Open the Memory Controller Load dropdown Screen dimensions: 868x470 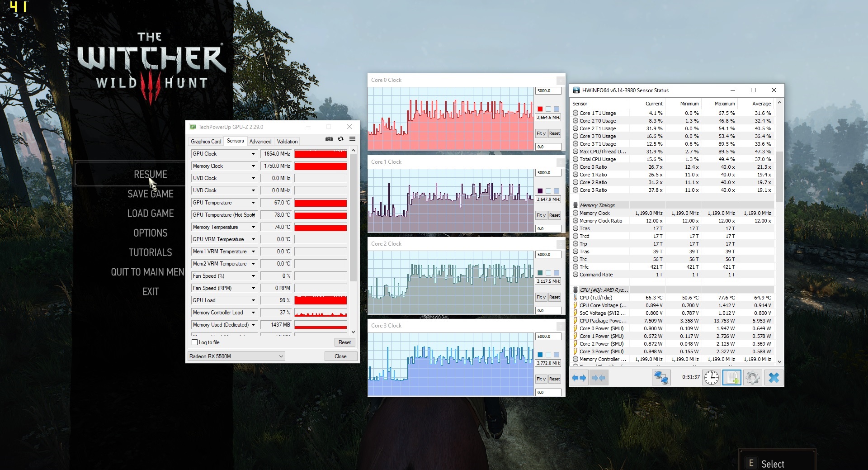pos(253,313)
